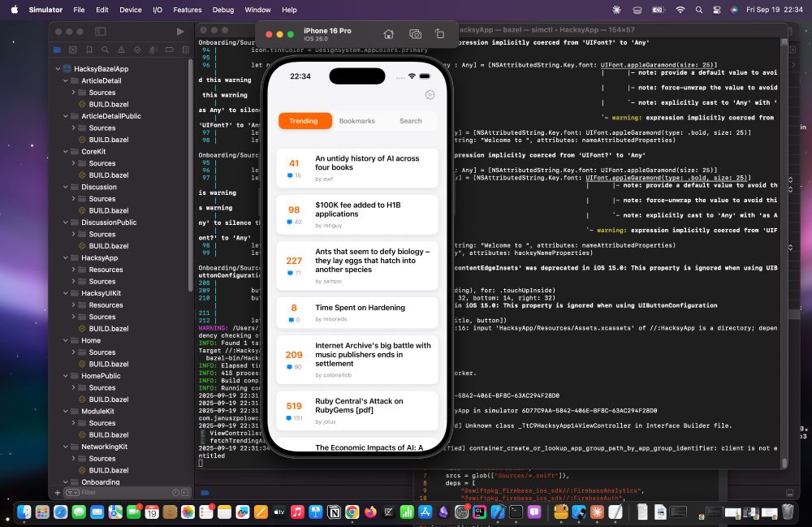
Task: Rotate the Simulator device
Action: click(439, 34)
